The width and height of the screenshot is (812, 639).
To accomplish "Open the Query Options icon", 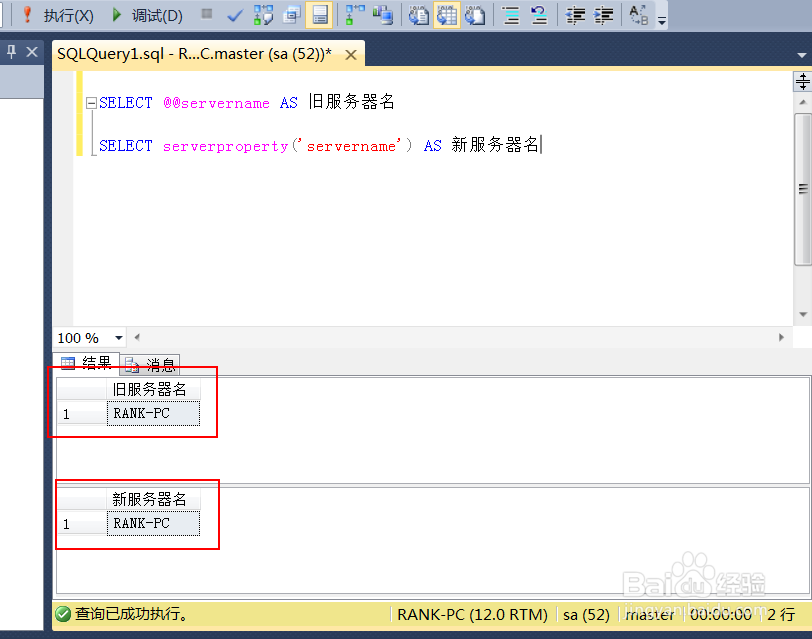I will [x=292, y=15].
